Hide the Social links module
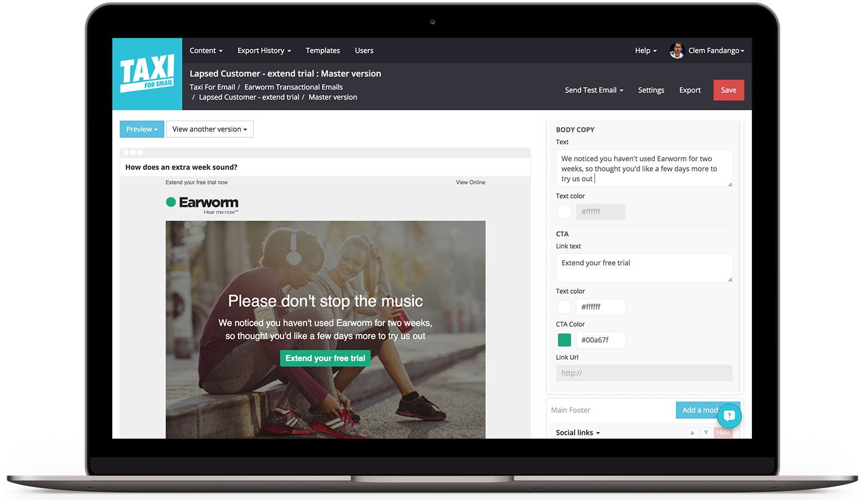This screenshot has width=868, height=500. (x=723, y=433)
